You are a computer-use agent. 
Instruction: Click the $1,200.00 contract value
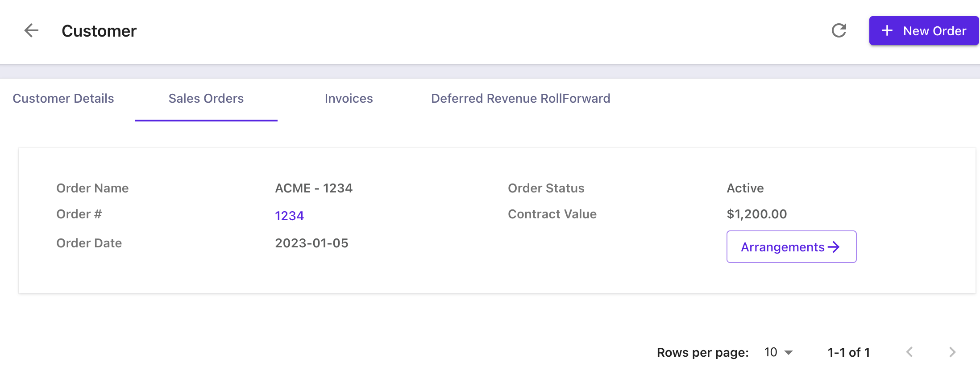(756, 214)
